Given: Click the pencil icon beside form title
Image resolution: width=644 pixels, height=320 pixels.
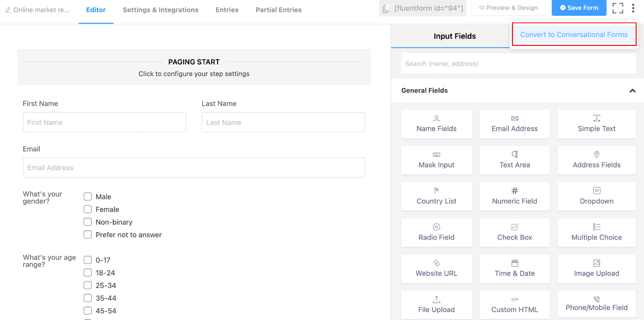Looking at the screenshot, I should 8,10.
